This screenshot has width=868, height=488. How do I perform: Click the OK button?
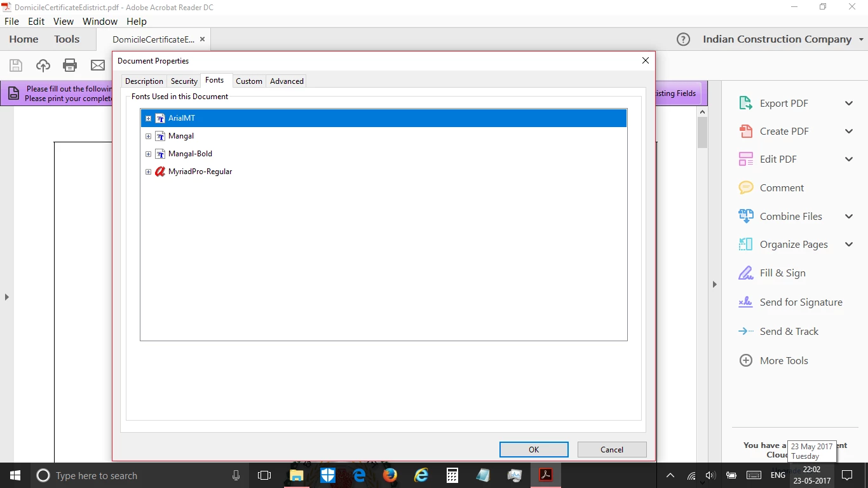(x=534, y=449)
